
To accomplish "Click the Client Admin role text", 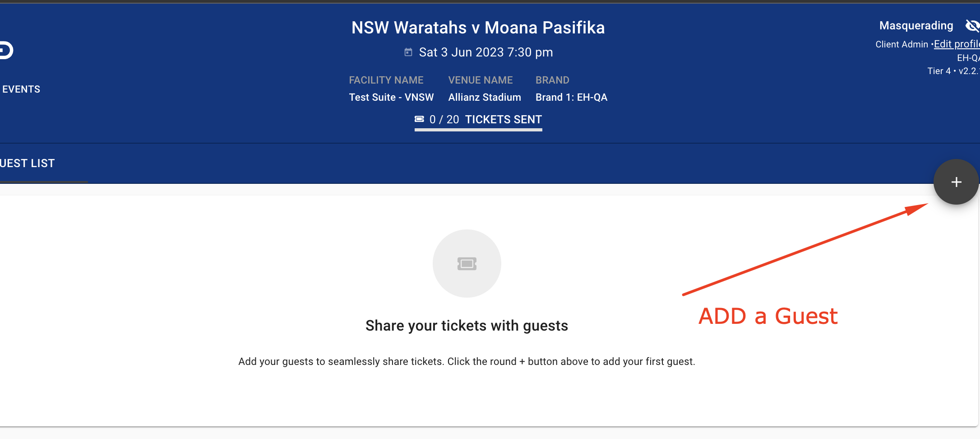I will (901, 44).
